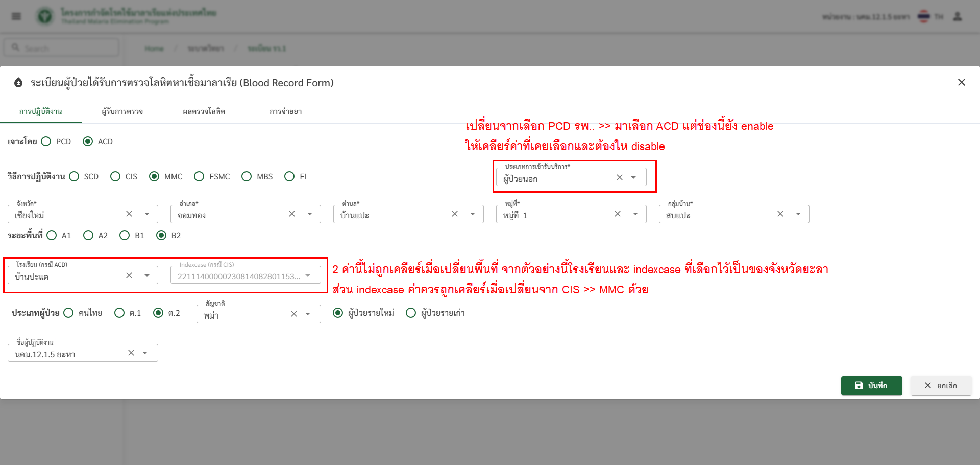Clear the service type ผู้ป่วยนอก
This screenshot has height=465, width=980.
tap(620, 177)
